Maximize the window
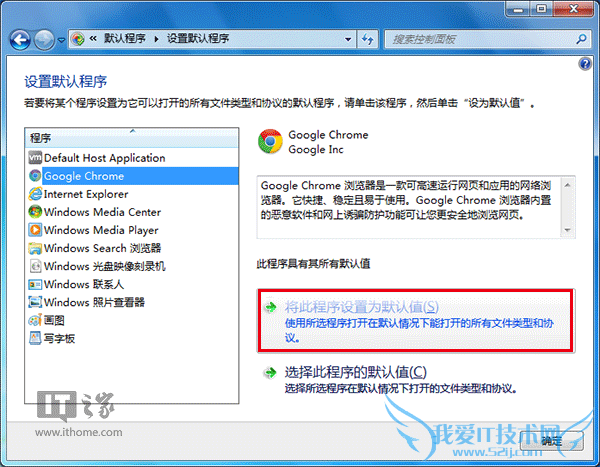 coord(541,8)
